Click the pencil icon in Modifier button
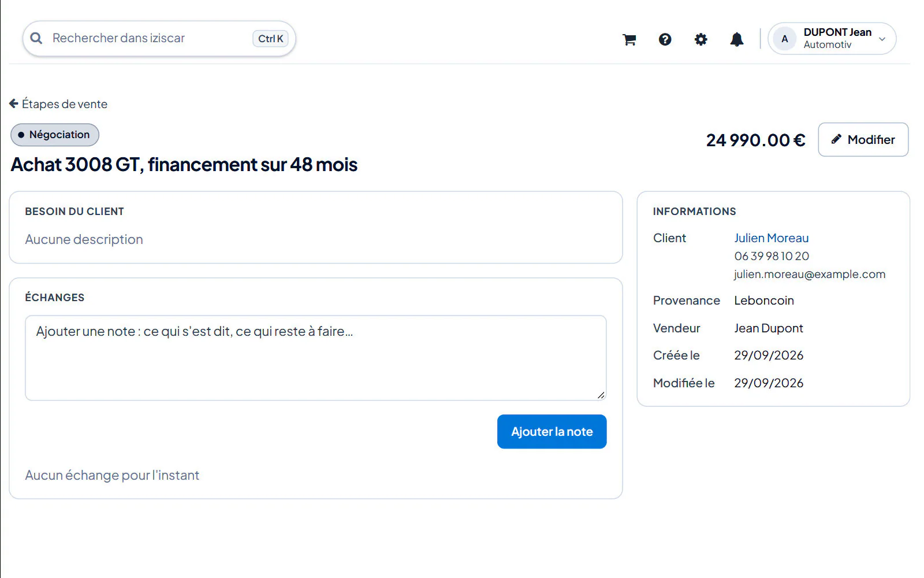 [836, 139]
